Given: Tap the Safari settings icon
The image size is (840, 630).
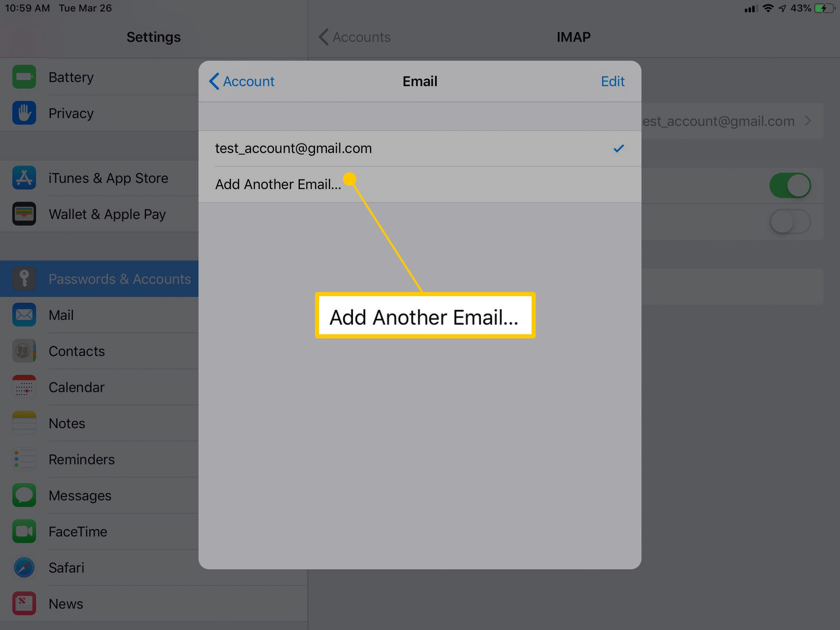Looking at the screenshot, I should pos(24,568).
